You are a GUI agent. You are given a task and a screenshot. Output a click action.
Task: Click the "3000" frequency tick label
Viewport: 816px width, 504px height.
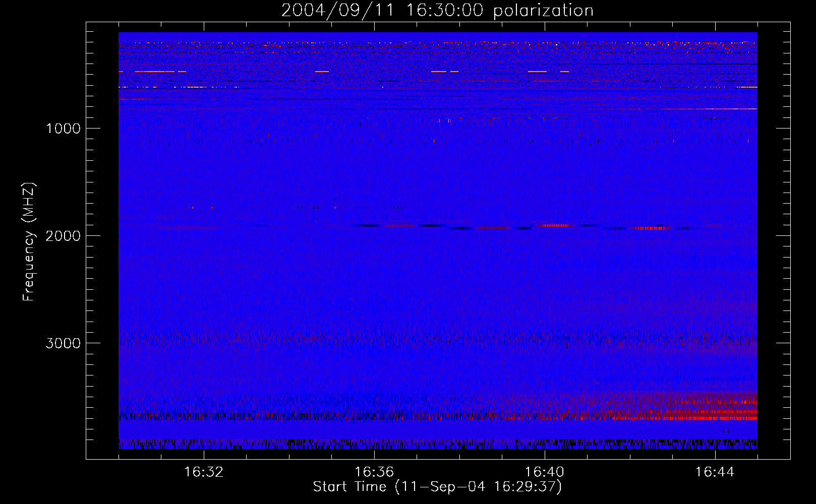(63, 343)
